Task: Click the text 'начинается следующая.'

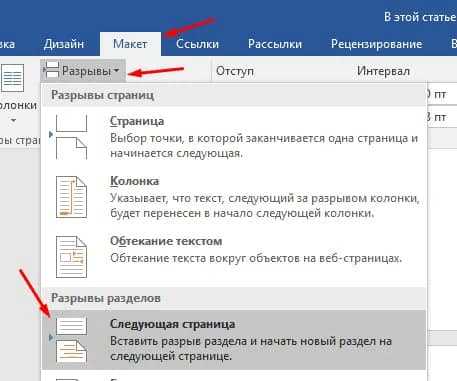Action: [x=176, y=154]
